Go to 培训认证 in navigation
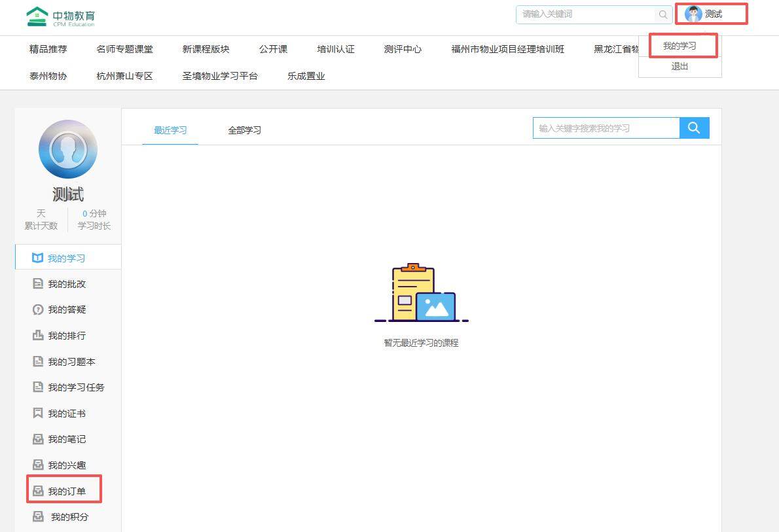Screen dimensions: 779x532 click(x=336, y=49)
